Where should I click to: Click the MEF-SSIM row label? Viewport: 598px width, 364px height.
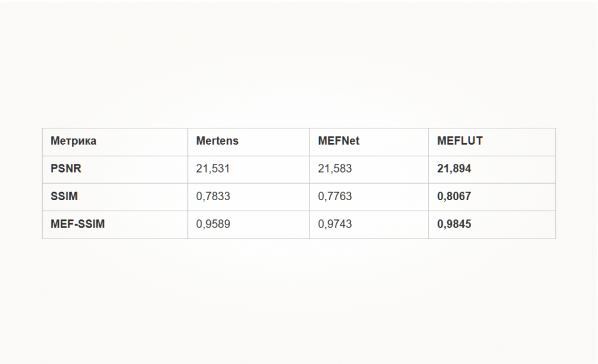click(x=78, y=224)
